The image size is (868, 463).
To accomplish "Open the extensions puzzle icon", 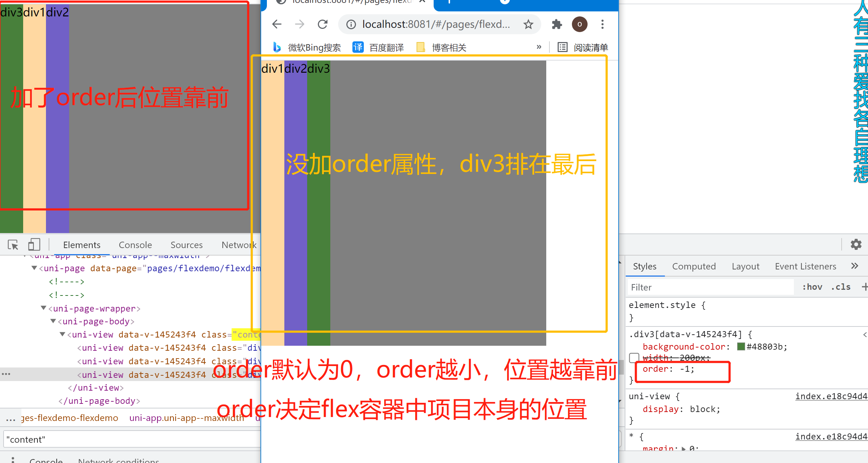I will point(557,24).
